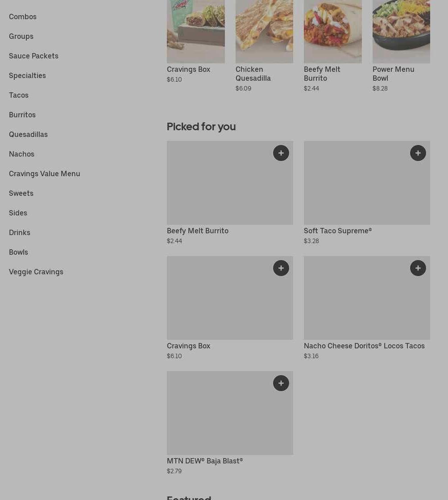Click plus icon on Cravings Box card

point(281,268)
